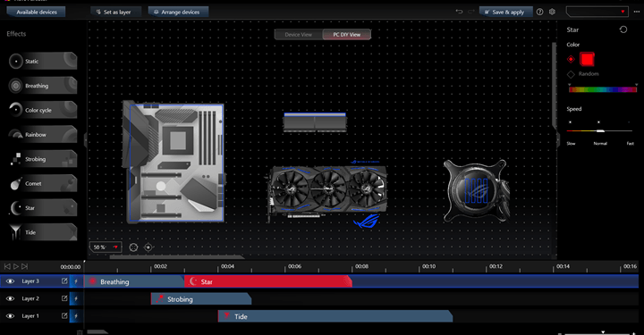Open the more options ellipsis menu
The width and height of the screenshot is (644, 335).
636,12
